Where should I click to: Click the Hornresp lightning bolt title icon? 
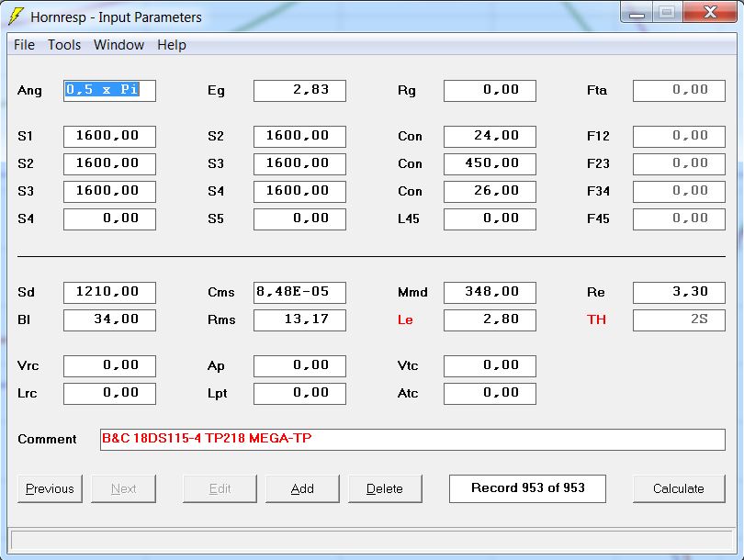point(16,17)
